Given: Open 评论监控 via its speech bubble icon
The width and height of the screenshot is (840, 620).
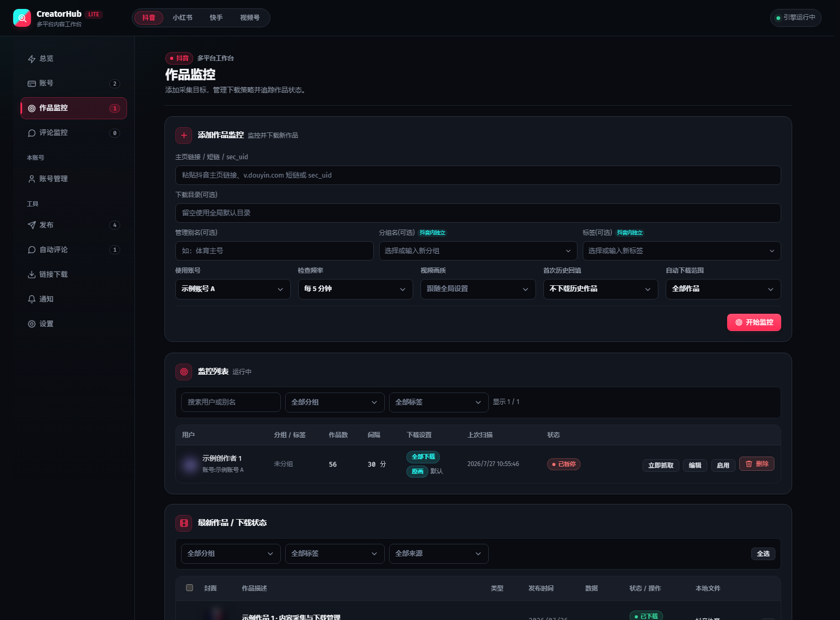Looking at the screenshot, I should 31,133.
